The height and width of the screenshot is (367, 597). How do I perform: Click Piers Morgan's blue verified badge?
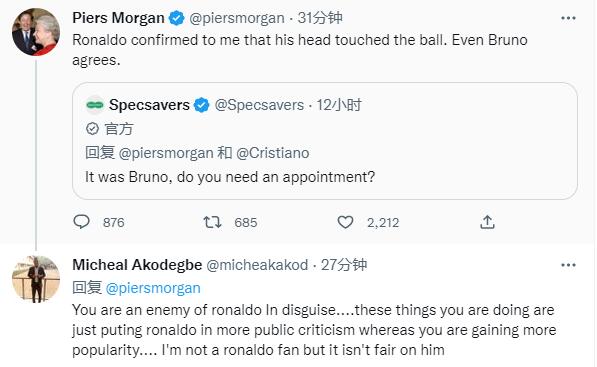click(177, 18)
